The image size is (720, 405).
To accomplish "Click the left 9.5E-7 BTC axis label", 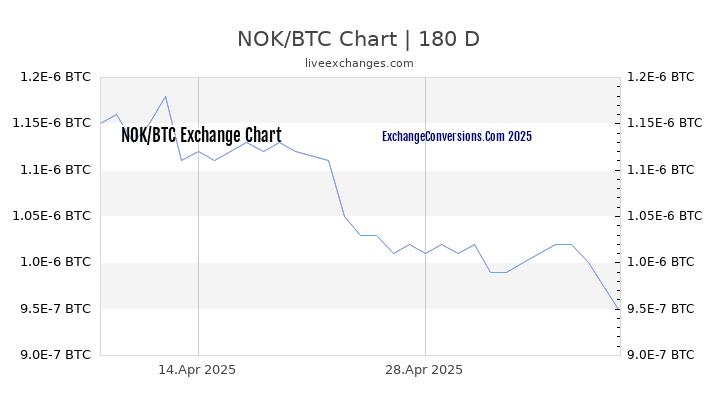I will [55, 309].
